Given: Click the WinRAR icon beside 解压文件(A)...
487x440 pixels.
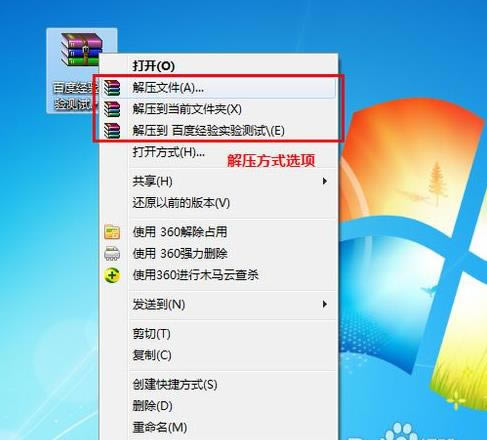Looking at the screenshot, I should point(112,88).
